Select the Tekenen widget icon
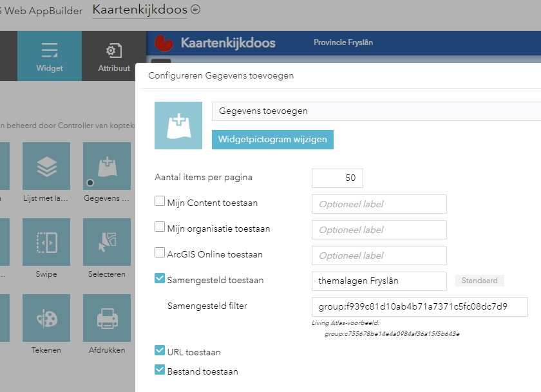 (x=46, y=318)
